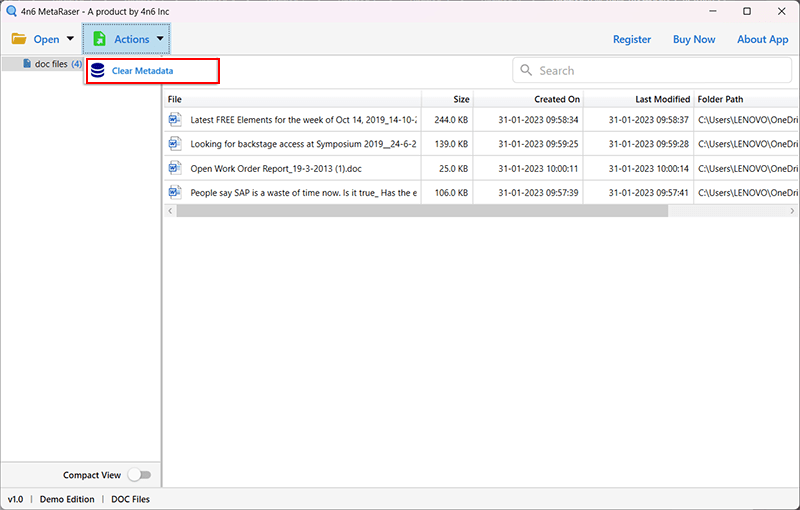800x510 pixels.
Task: Click the 4n6 MetaRaser magnifier app icon
Action: point(11,11)
